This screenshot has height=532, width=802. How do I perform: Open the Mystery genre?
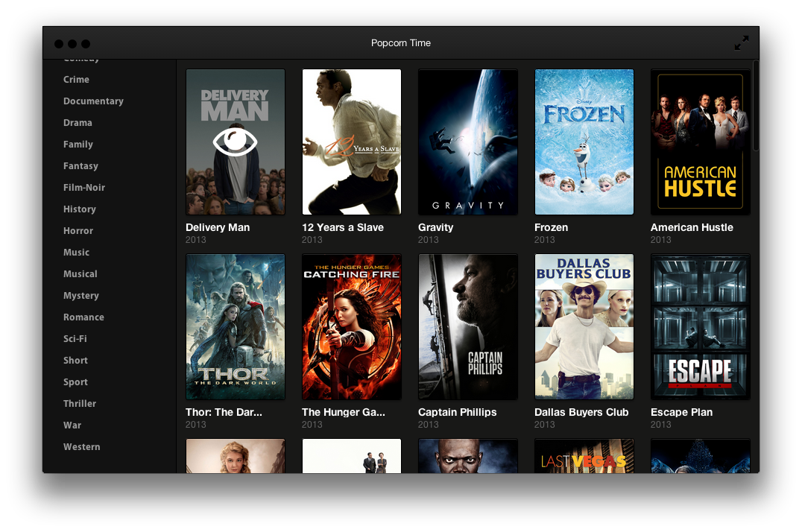tap(81, 296)
